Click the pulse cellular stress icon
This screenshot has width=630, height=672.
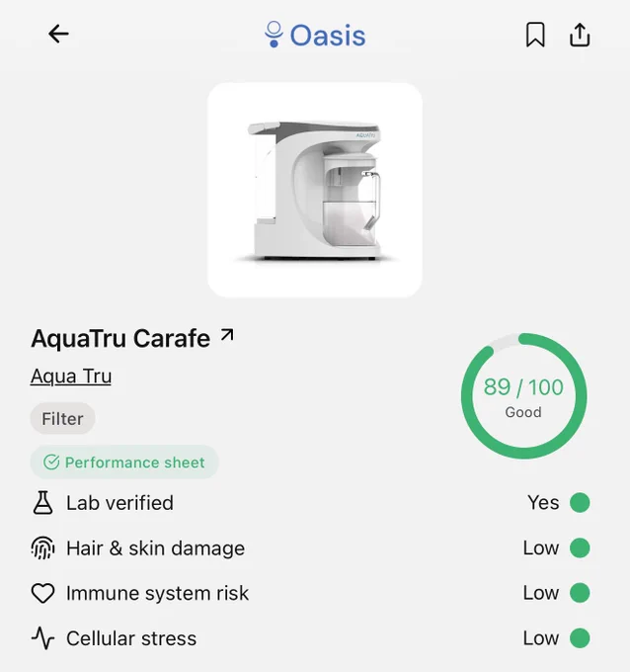pos(42,638)
